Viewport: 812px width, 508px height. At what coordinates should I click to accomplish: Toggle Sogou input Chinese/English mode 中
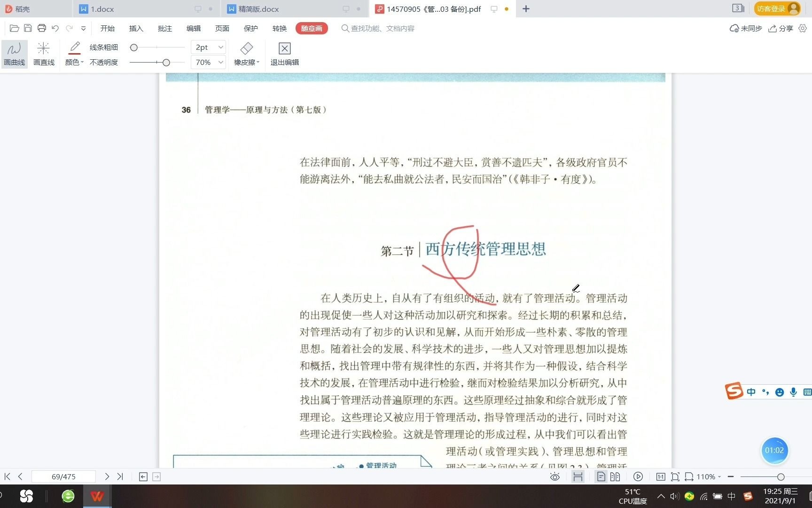click(751, 392)
